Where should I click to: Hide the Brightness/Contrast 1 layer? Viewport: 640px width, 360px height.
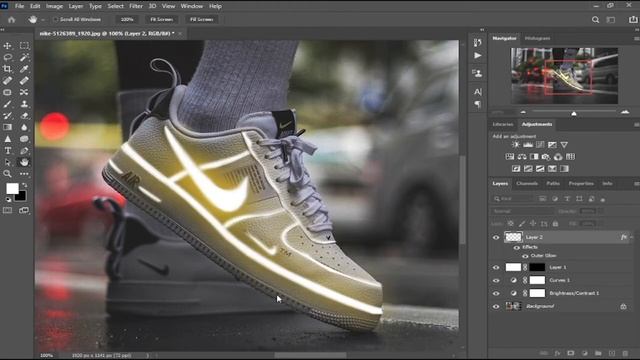(496, 293)
